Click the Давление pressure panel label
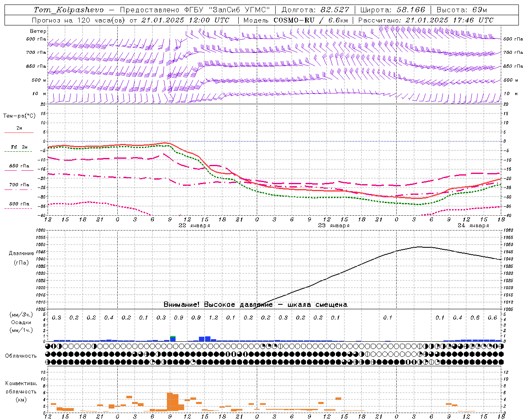This screenshot has width=525, height=420. (21, 253)
